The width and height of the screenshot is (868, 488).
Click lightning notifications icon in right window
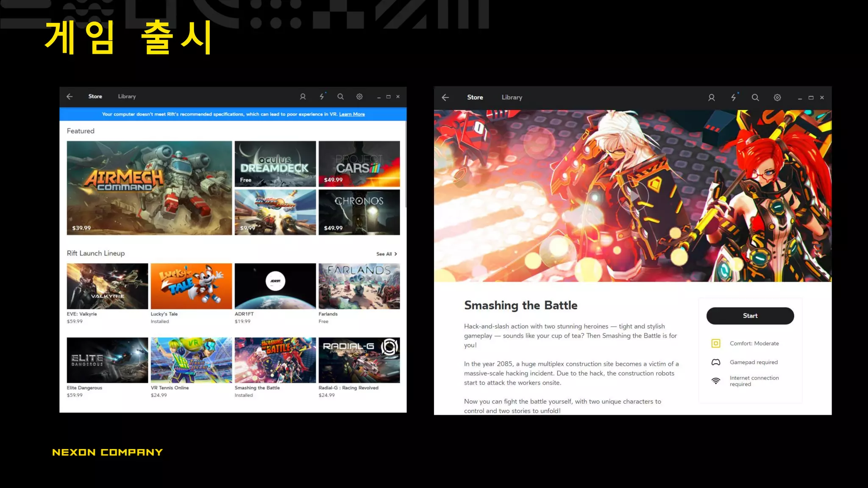pos(734,97)
